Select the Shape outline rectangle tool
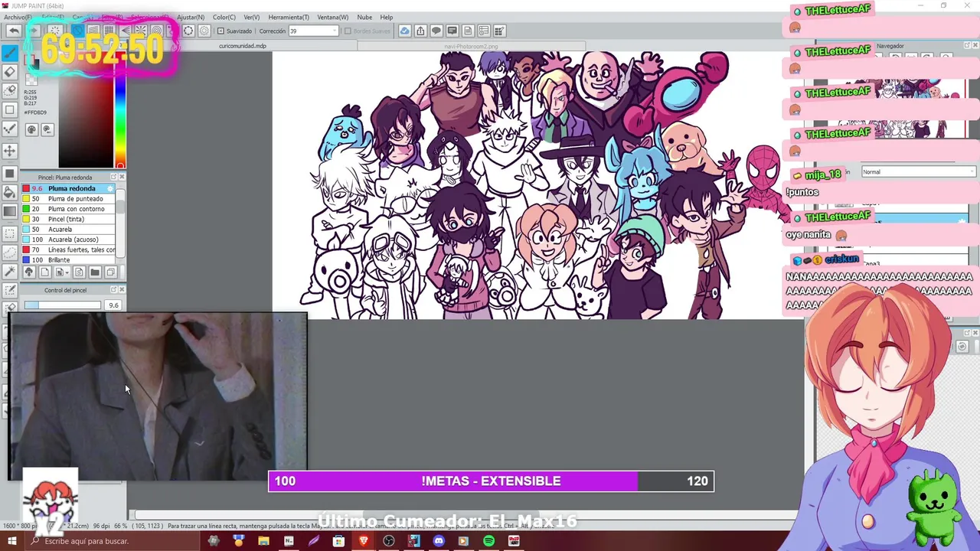Screen dimensions: 980x551 click(10, 109)
